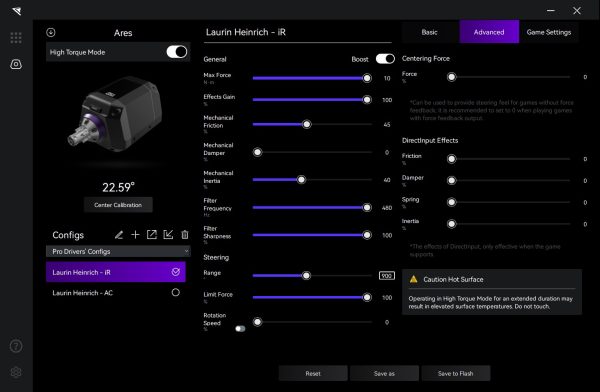Image resolution: width=600 pixels, height=392 pixels.
Task: Open settings gear in sidebar
Action: pyautogui.click(x=16, y=372)
